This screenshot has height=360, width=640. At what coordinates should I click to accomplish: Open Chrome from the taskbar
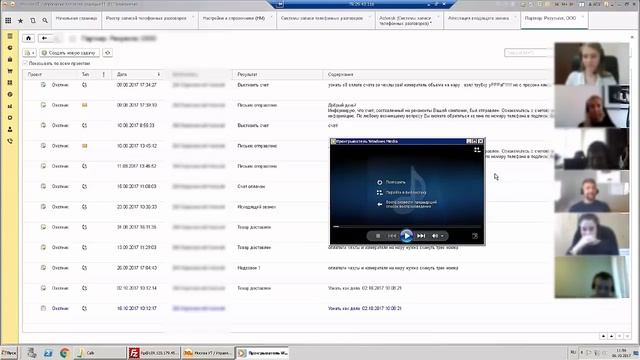point(64,353)
